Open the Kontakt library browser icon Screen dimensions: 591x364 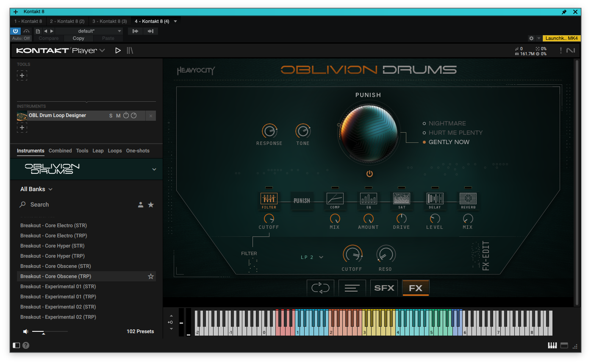pos(130,50)
